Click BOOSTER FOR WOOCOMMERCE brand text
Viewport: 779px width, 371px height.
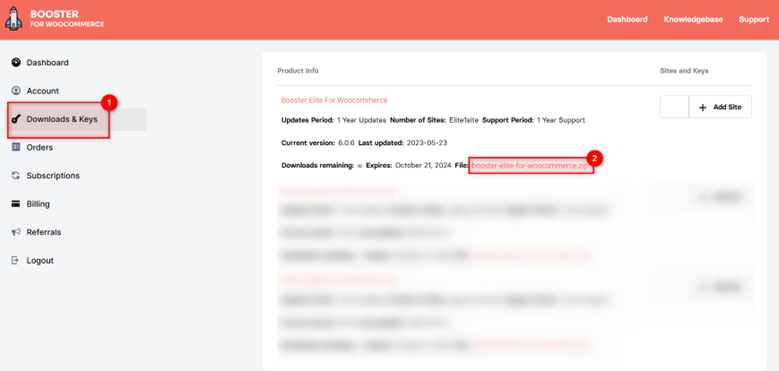tap(67, 19)
